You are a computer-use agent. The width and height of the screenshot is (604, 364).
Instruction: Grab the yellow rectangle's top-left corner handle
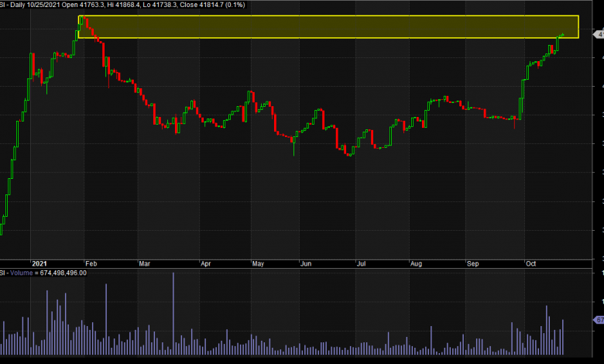(79, 16)
